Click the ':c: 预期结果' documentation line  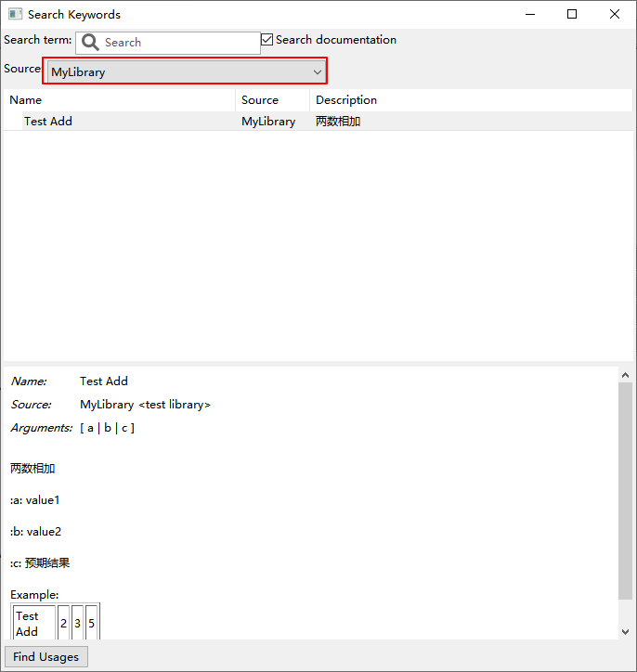pyautogui.click(x=40, y=562)
